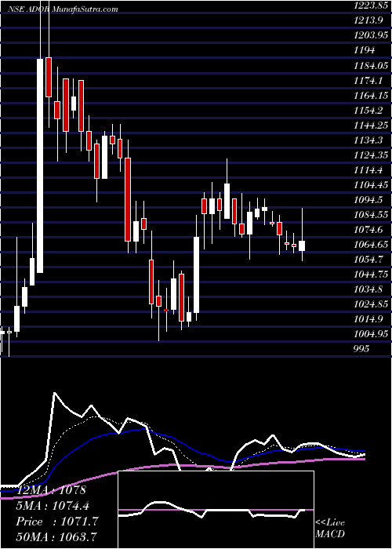392x549 pixels.
Task: Click the <<Live MACD label
Action: (330, 529)
